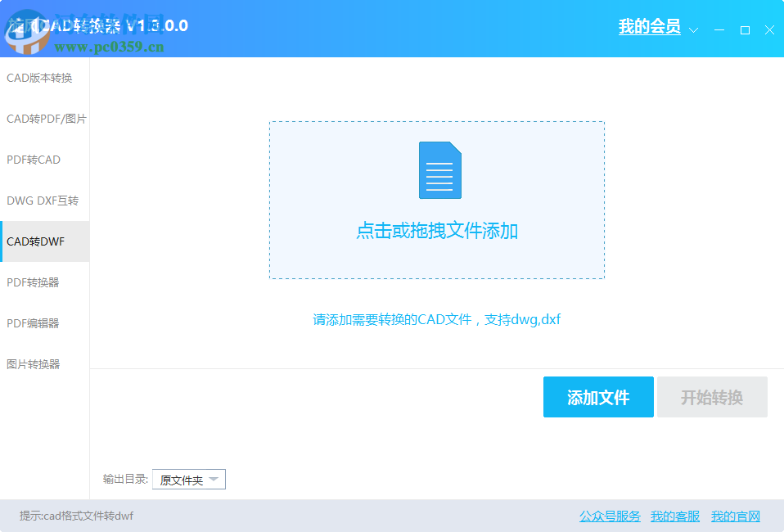Visit the 我的官网 website link

736,516
